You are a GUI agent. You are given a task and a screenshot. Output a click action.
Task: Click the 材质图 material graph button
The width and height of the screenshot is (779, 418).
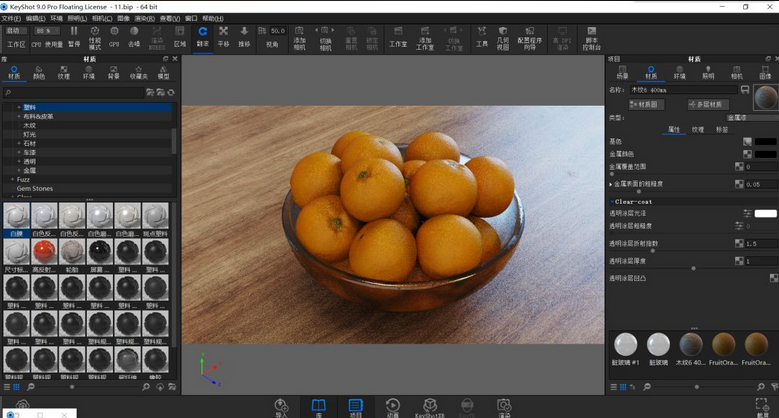point(645,104)
